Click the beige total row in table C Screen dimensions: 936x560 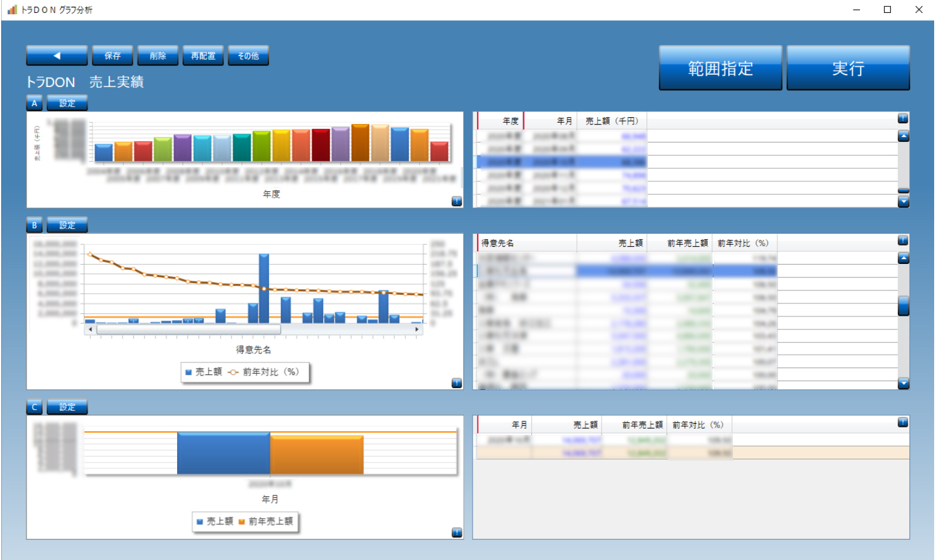pos(692,453)
